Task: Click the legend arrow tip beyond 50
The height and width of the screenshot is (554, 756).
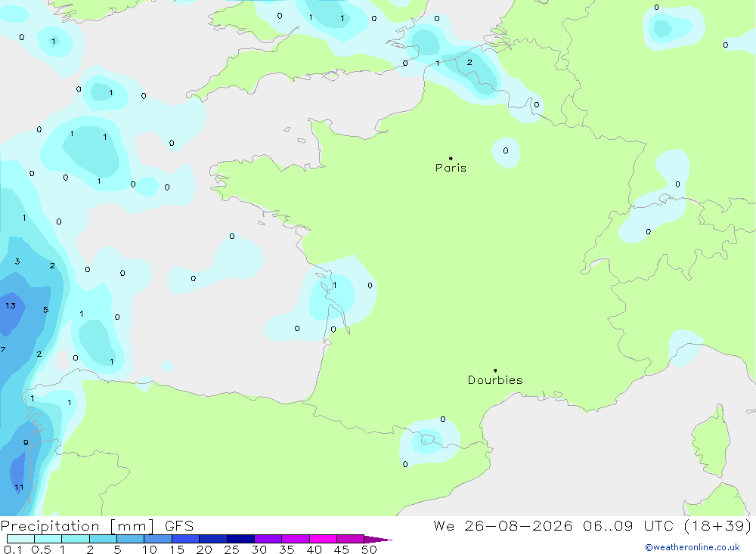Action: click(378, 540)
